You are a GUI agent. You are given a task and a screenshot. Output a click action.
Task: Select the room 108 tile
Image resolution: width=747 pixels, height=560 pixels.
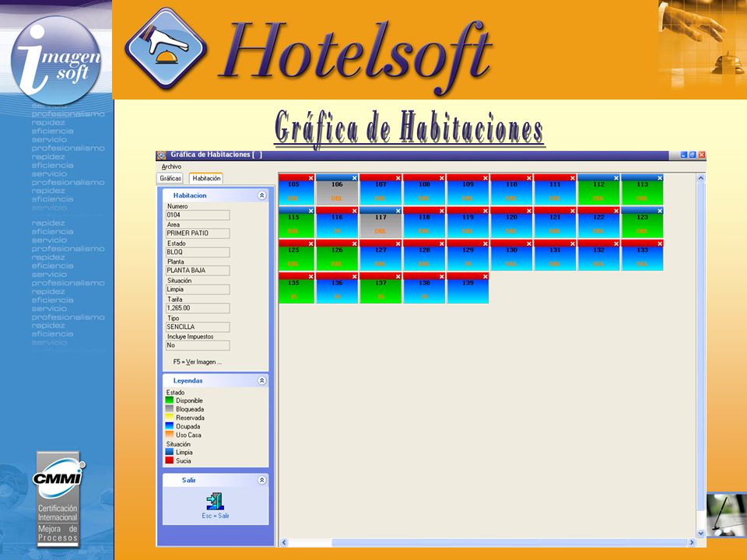pos(424,190)
